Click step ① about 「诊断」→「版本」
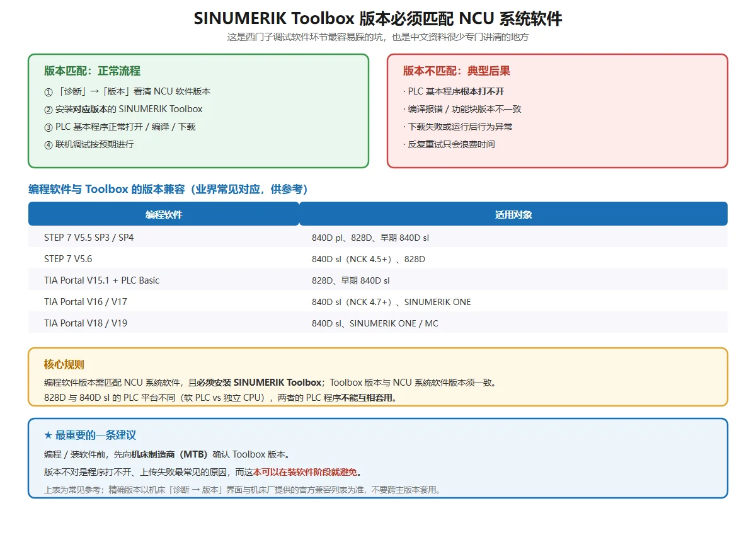 pyautogui.click(x=127, y=91)
